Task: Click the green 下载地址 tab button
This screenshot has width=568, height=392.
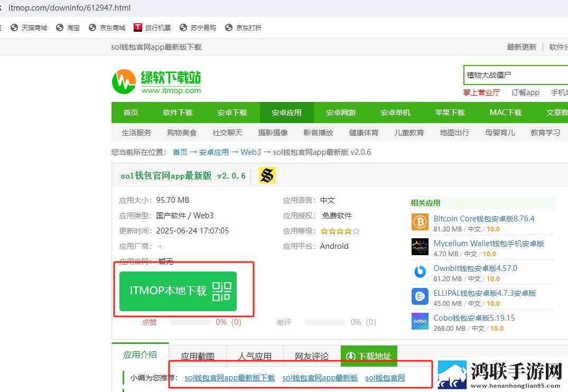Action: point(369,357)
